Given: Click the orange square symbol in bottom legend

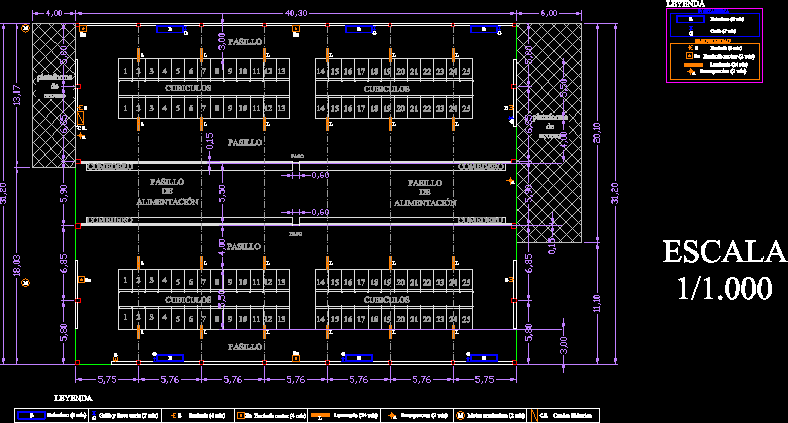Looking at the screenshot, I should (241, 415).
